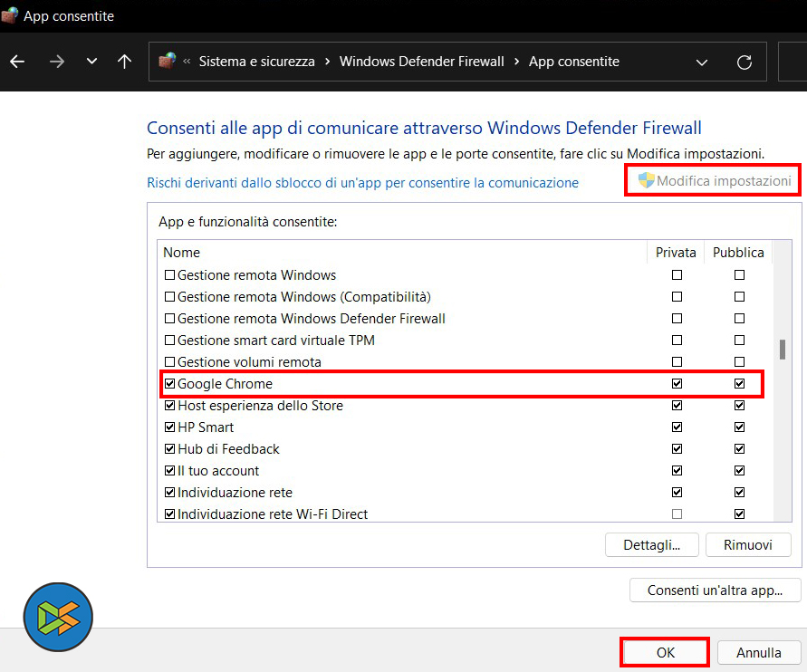The image size is (807, 672).
Task: Uncheck Privata for HP Smart
Action: (x=677, y=427)
